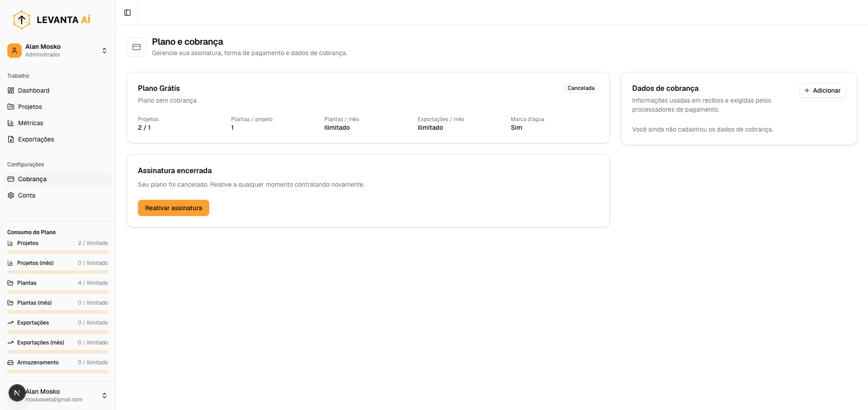Open the moskoweb@gmail.com account menu chevron
The width and height of the screenshot is (868, 410).
104,396
